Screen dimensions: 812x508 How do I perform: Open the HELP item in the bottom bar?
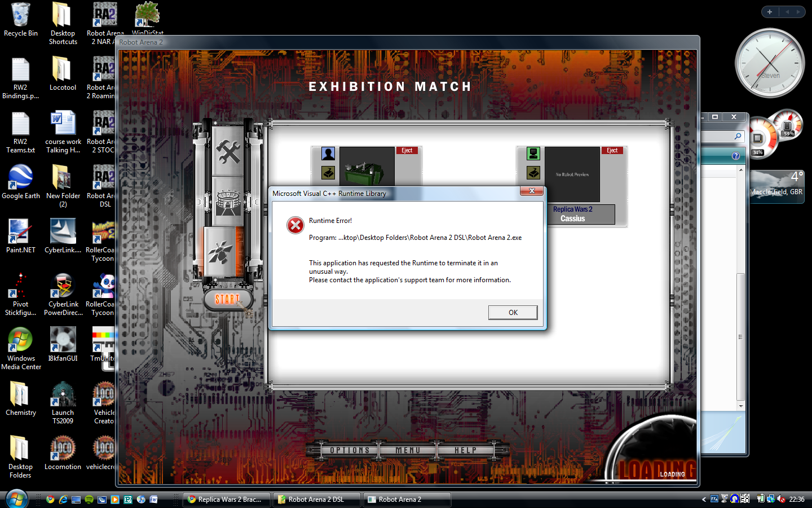tap(466, 450)
